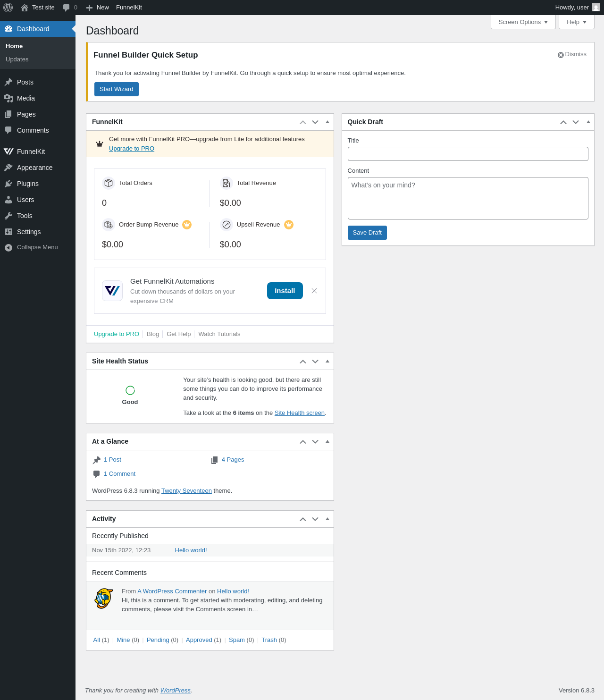This screenshot has width=604, height=700.
Task: Install FunnelKit Automations
Action: [x=285, y=291]
